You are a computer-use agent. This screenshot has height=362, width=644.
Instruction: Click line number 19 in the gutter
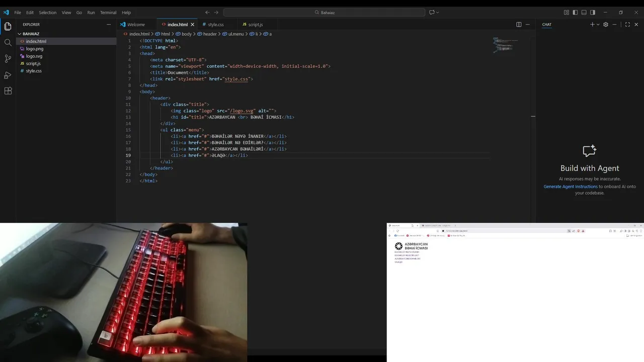click(x=128, y=155)
